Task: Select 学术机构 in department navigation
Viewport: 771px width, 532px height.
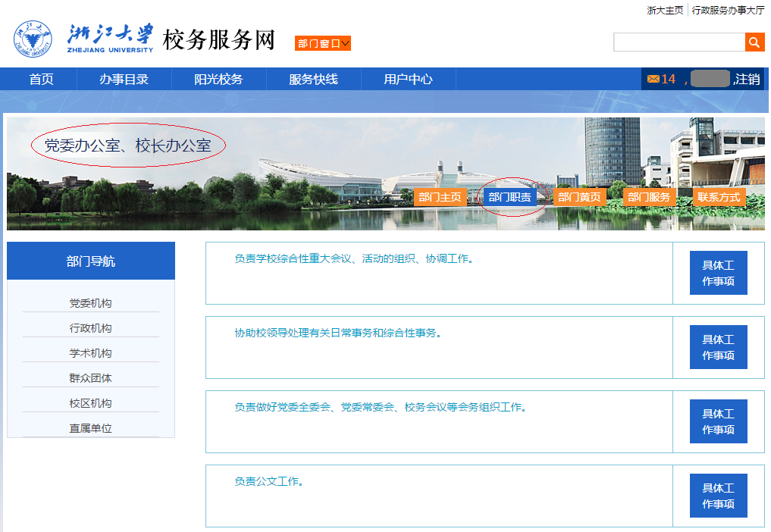Action: point(90,353)
